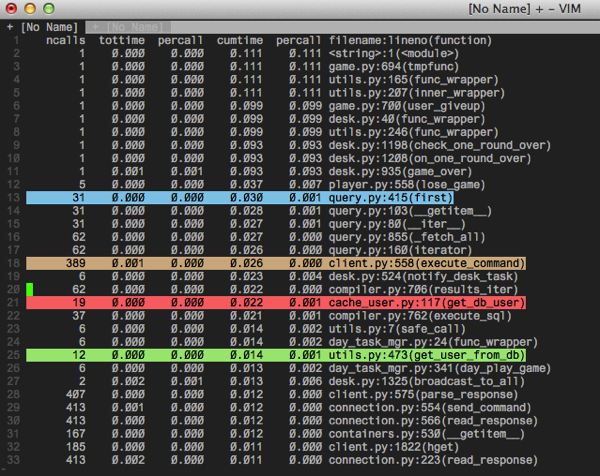This screenshot has height=476, width=600.
Task: Click the green highlighted get_user_from_db line
Action: click(x=276, y=355)
